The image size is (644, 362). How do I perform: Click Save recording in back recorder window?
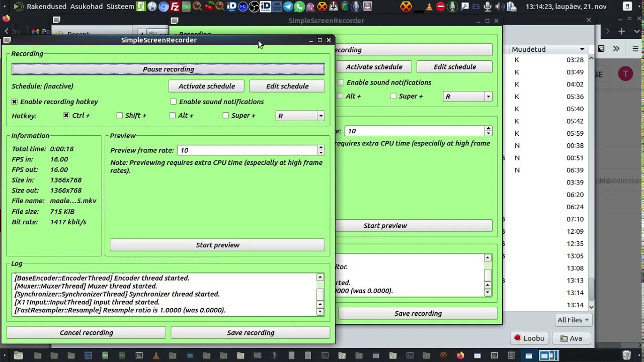point(418,313)
